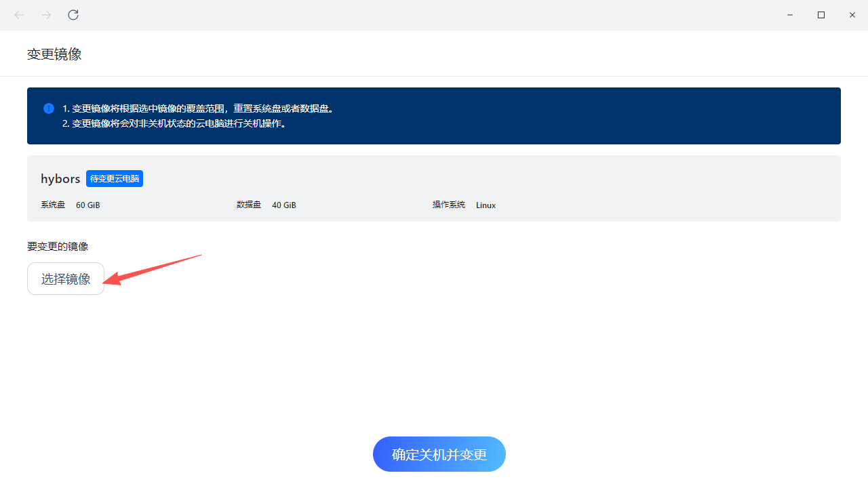Maximize the window
The image size is (868, 488).
point(821,15)
